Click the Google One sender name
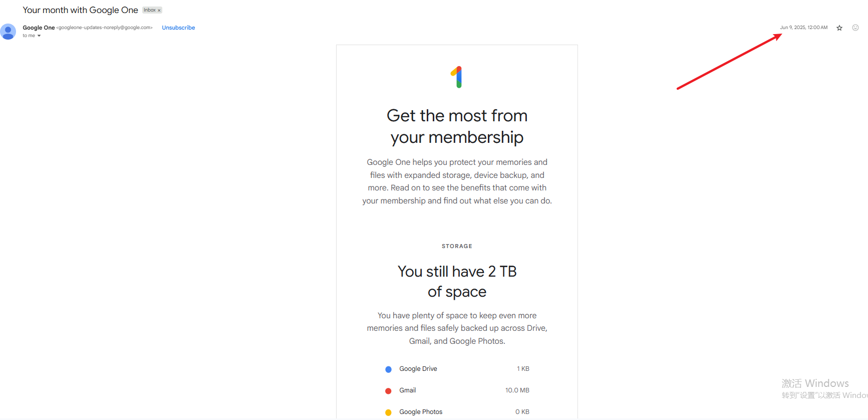 point(39,28)
